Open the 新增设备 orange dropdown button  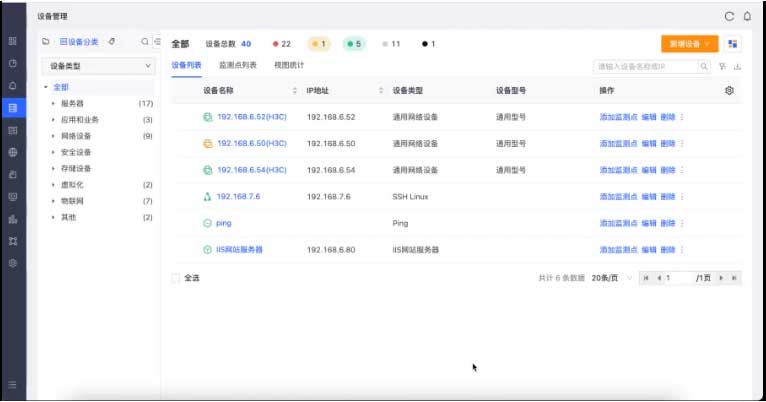click(x=689, y=44)
